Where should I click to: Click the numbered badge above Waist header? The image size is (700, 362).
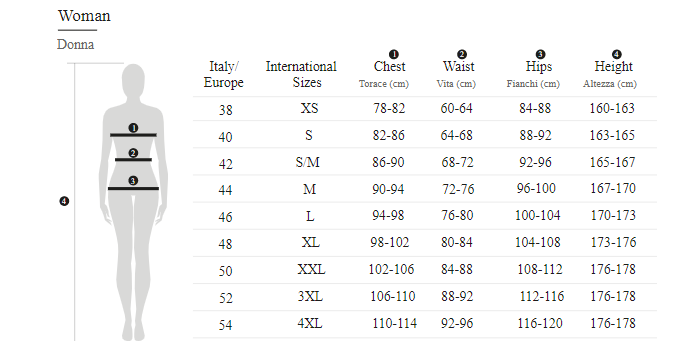(462, 54)
